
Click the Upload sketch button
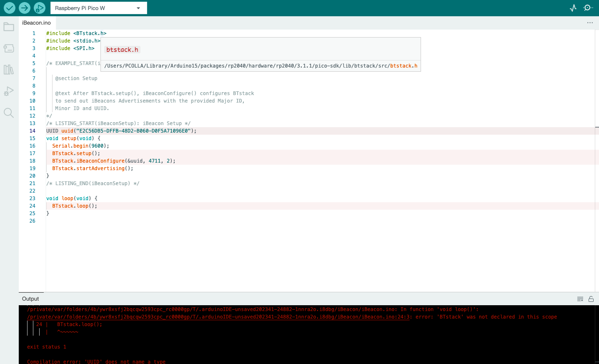pos(25,8)
